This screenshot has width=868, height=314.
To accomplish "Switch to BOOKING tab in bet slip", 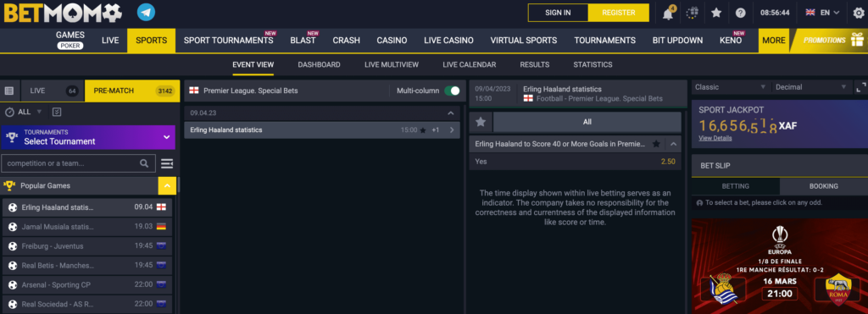I will tap(824, 186).
